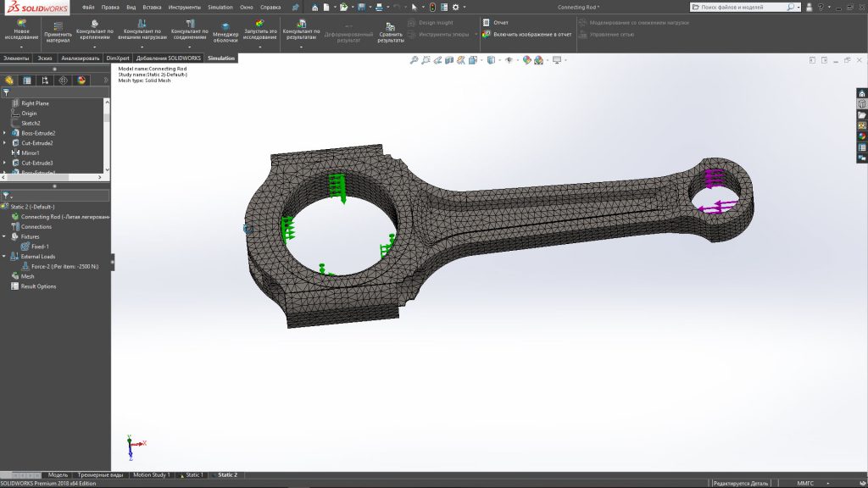This screenshot has width=868, height=488.
Task: Click the file and model search field
Action: click(x=742, y=7)
